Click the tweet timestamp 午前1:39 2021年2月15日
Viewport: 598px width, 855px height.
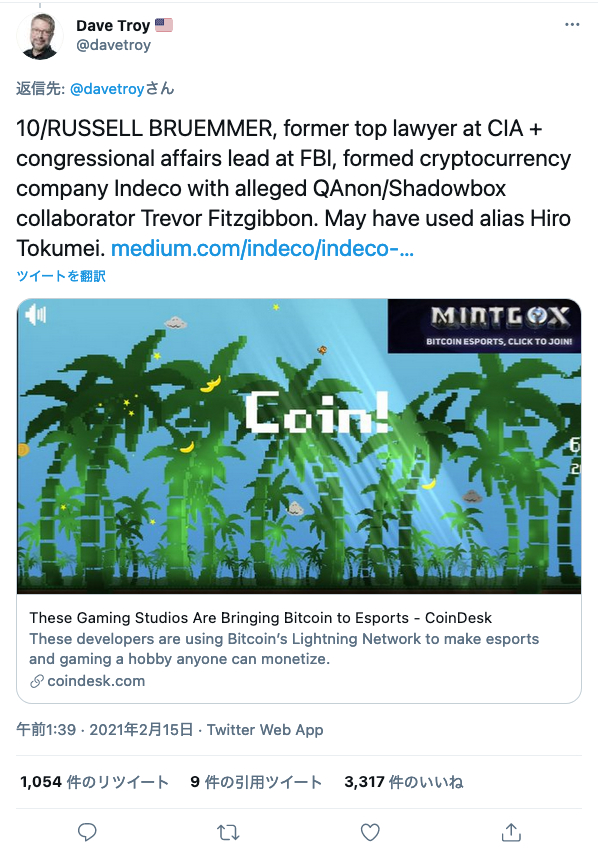pyautogui.click(x=105, y=730)
